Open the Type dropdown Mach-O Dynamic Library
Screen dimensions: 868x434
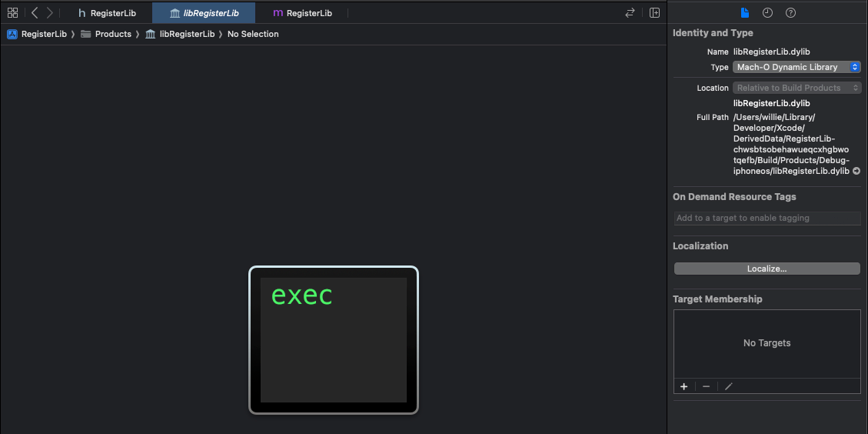pos(796,68)
